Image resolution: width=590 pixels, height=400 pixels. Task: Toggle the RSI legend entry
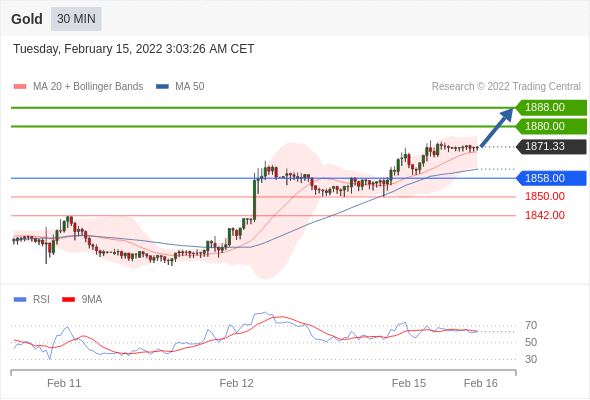[x=32, y=300]
